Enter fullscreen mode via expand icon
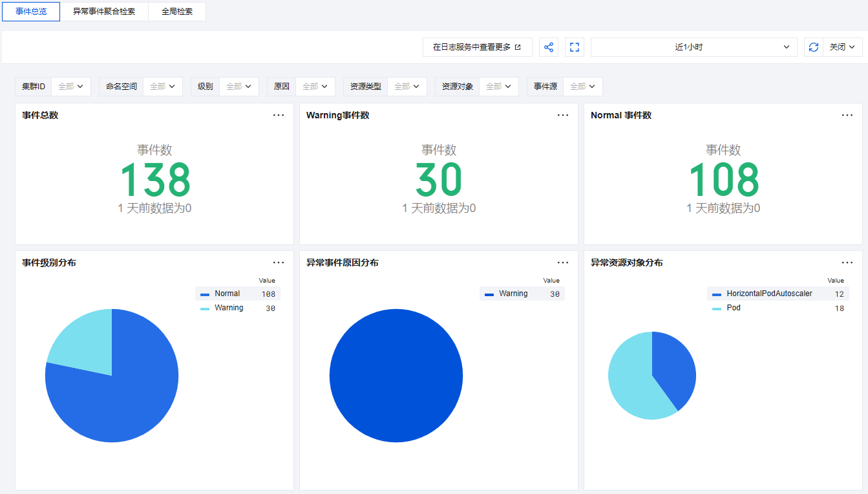 click(575, 47)
